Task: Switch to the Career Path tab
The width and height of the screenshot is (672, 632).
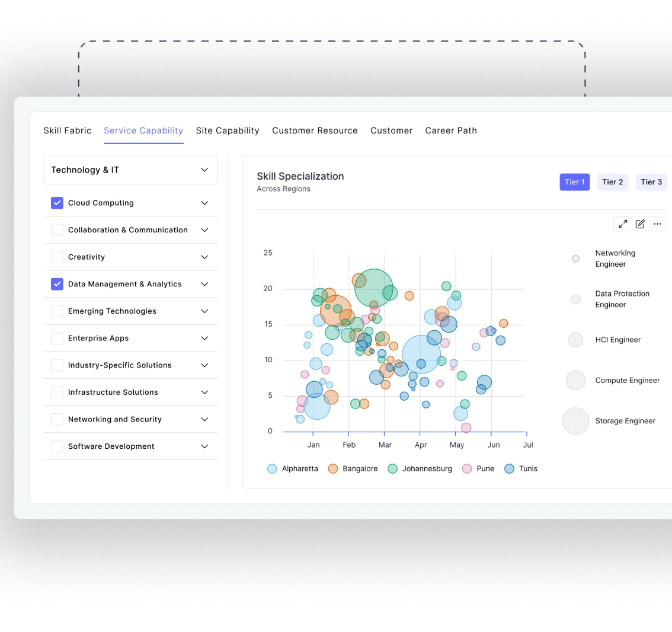Action: click(451, 130)
